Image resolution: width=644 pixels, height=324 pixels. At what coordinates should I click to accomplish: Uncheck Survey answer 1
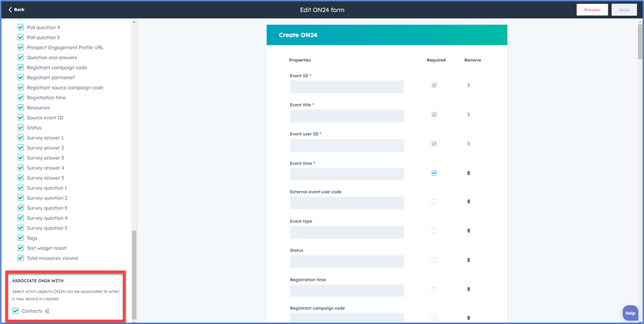(x=20, y=138)
